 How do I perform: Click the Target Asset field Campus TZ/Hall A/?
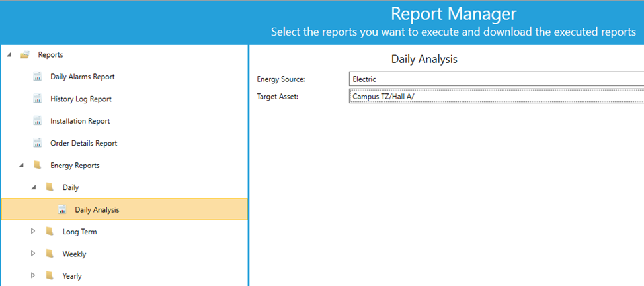[x=496, y=96]
